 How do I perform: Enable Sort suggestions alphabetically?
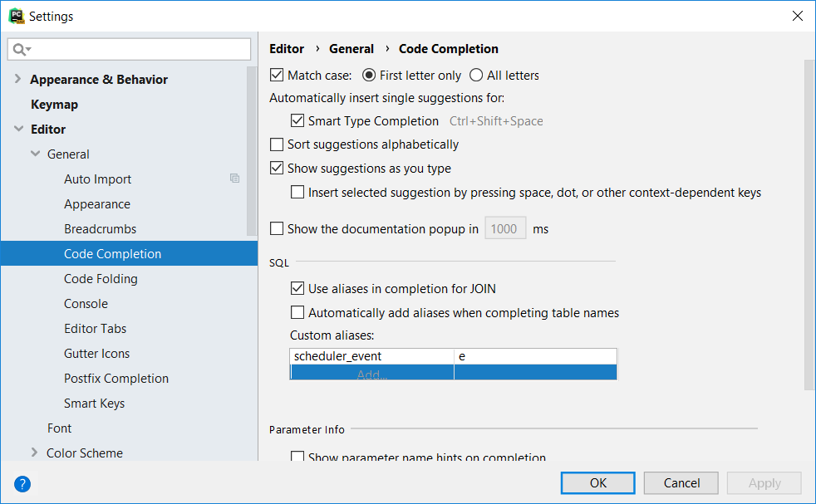[278, 144]
